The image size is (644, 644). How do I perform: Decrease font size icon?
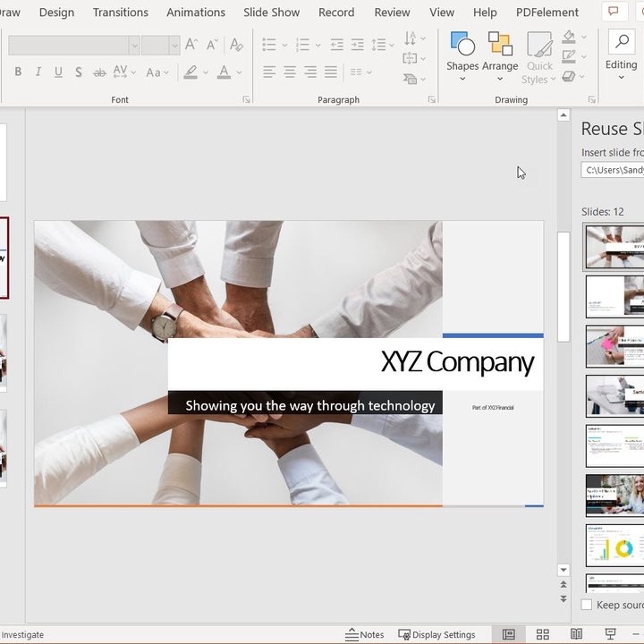point(212,45)
